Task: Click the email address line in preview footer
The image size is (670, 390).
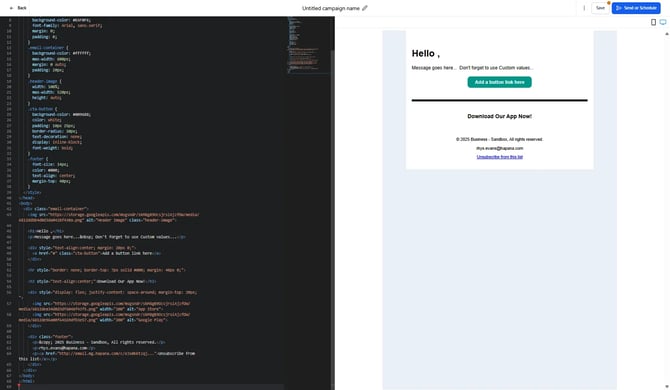Action: pos(500,148)
